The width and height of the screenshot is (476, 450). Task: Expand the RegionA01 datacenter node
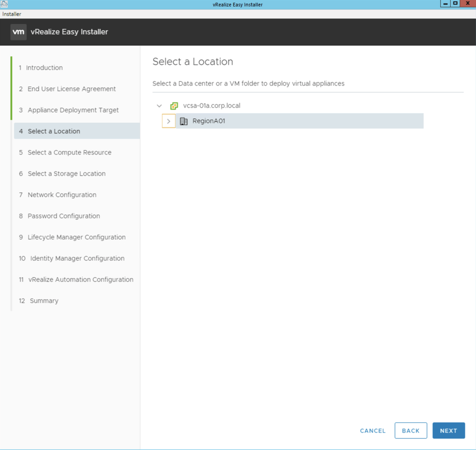tap(168, 121)
